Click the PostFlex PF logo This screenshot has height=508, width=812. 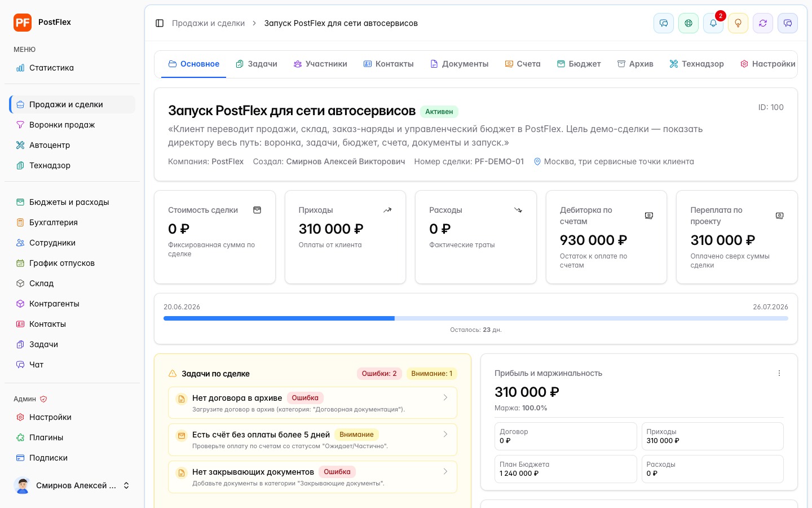[23, 23]
